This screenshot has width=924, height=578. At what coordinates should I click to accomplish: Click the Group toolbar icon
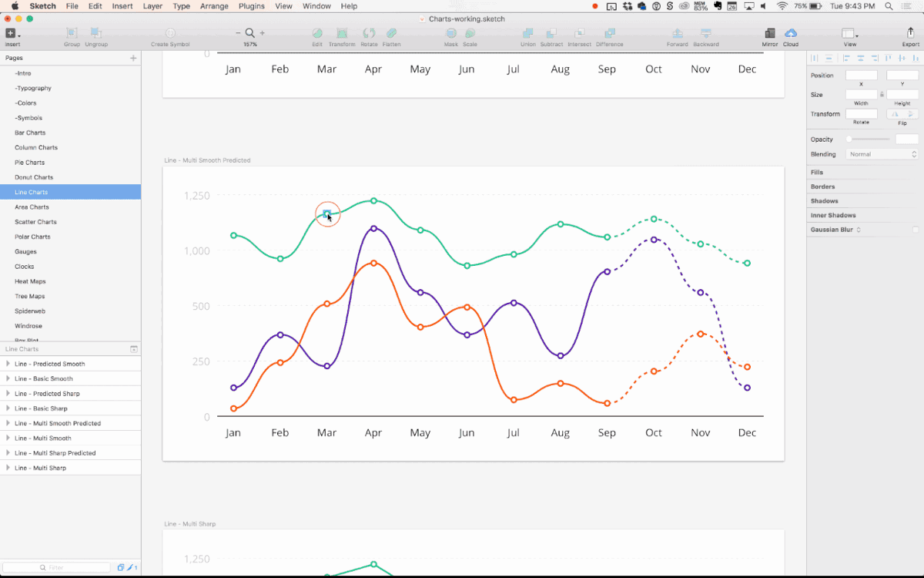click(x=72, y=33)
